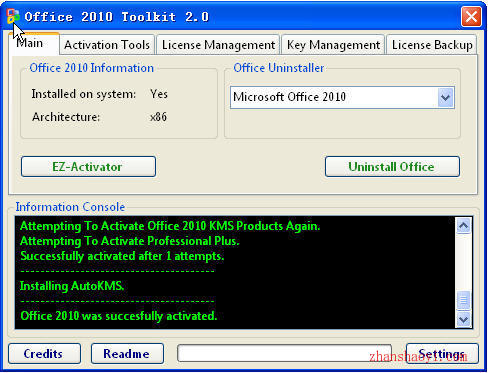The width and height of the screenshot is (488, 373).
Task: Click the 'x86' architecture value
Action: 158,117
